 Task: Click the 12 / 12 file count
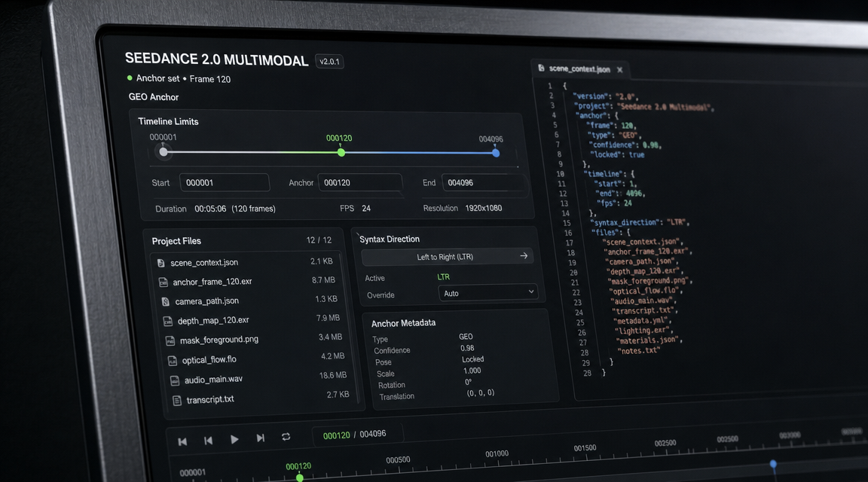(319, 240)
